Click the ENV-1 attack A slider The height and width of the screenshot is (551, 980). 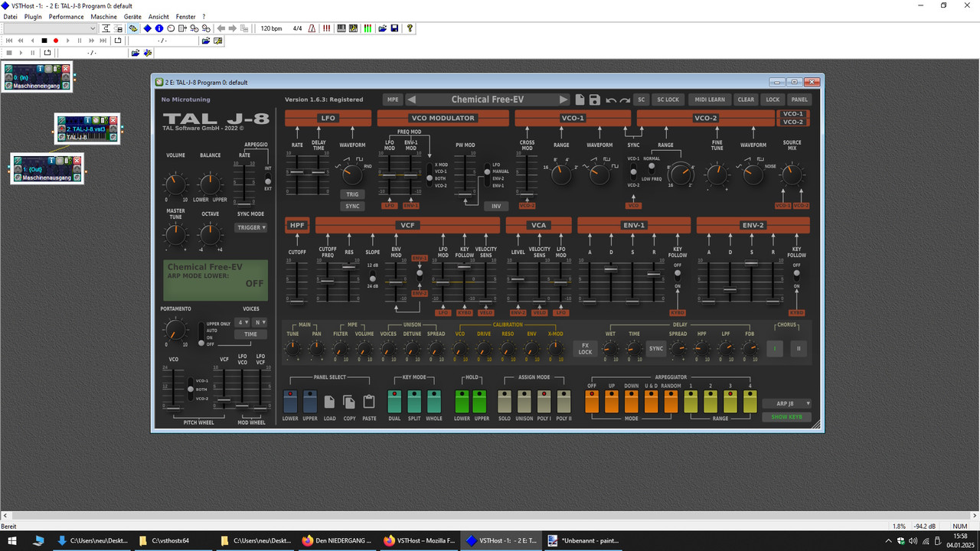[590, 282]
